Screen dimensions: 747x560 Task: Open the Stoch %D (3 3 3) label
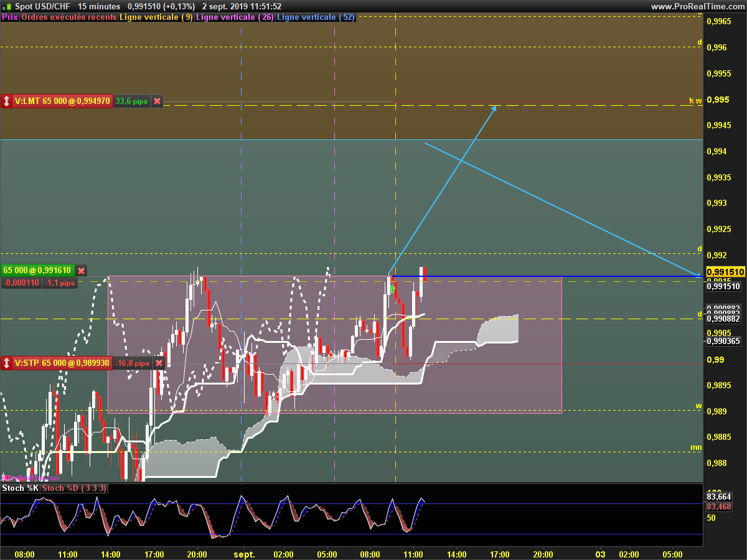(x=74, y=488)
